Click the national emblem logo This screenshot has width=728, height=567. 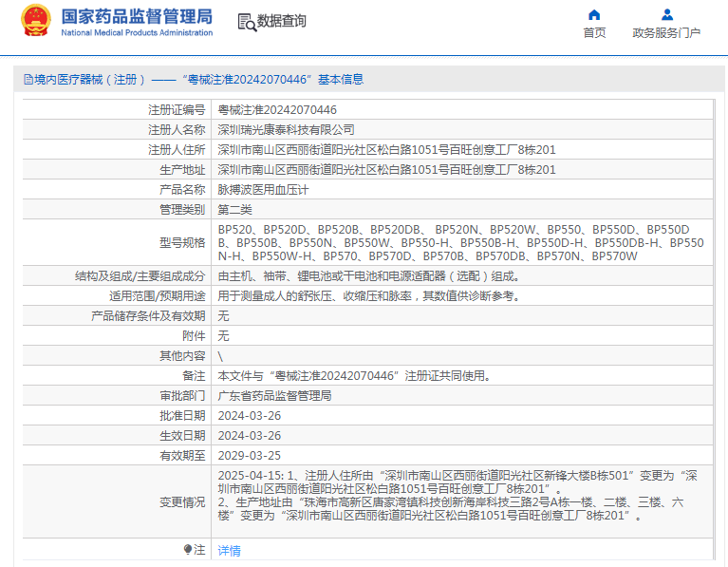pos(36,21)
